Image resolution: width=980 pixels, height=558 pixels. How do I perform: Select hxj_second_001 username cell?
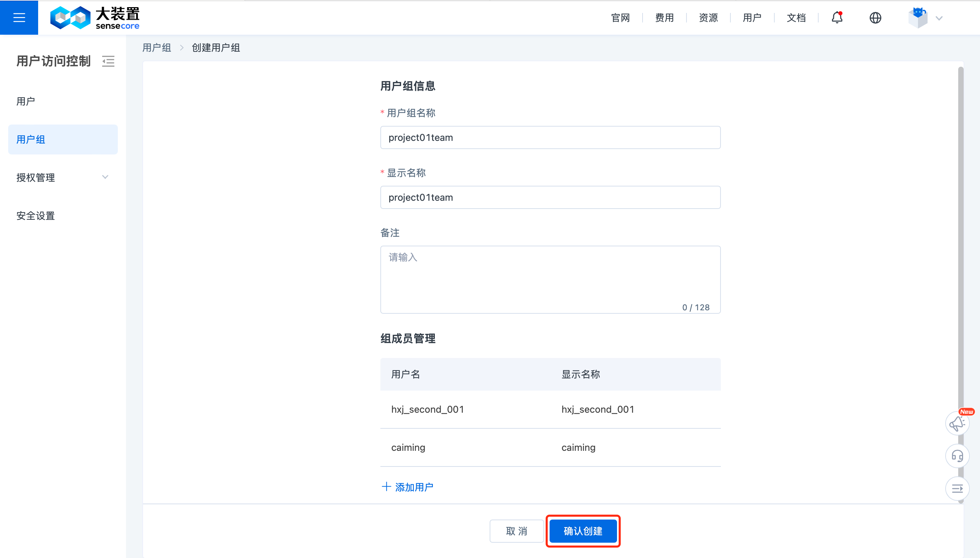coord(427,409)
